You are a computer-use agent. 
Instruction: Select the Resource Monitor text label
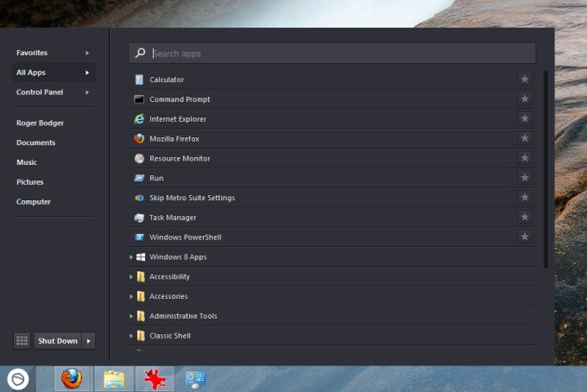180,158
